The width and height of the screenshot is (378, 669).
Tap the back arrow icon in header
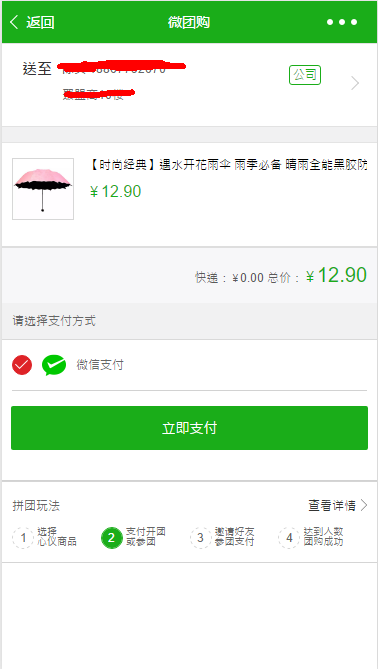click(x=14, y=22)
